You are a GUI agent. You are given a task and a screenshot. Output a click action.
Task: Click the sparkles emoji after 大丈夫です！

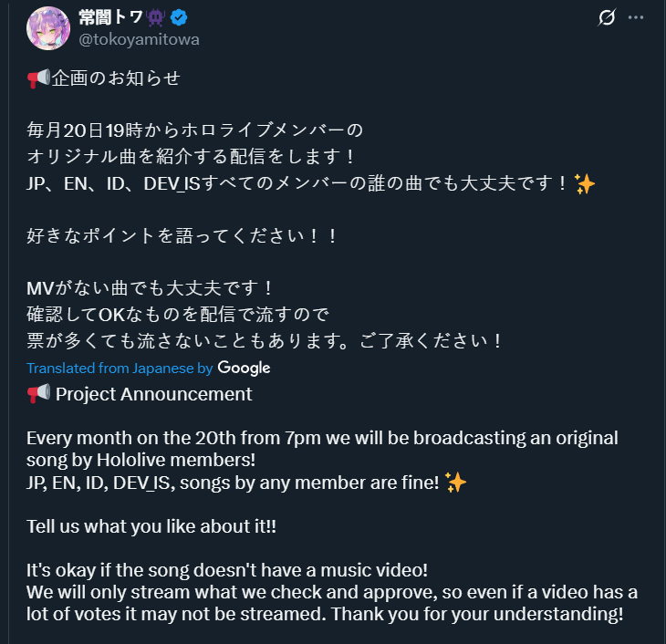[x=585, y=184]
